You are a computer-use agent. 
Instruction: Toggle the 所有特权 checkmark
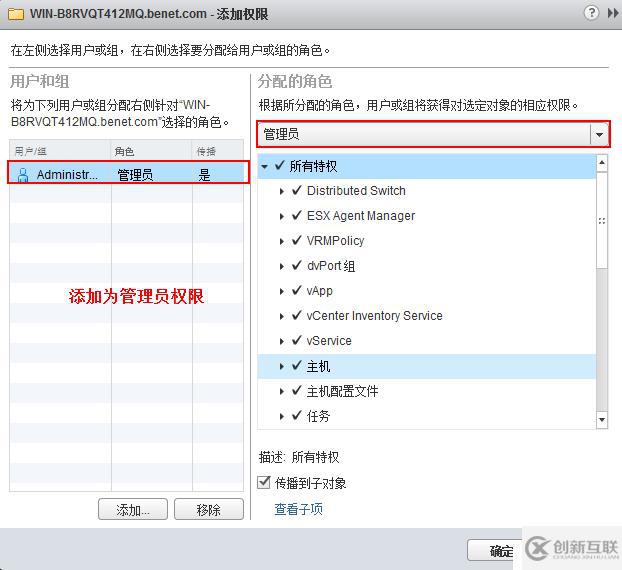pyautogui.click(x=280, y=165)
